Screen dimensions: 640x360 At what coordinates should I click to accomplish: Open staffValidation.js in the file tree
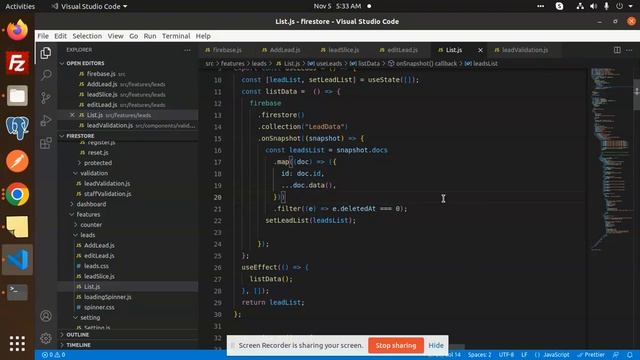(108, 194)
